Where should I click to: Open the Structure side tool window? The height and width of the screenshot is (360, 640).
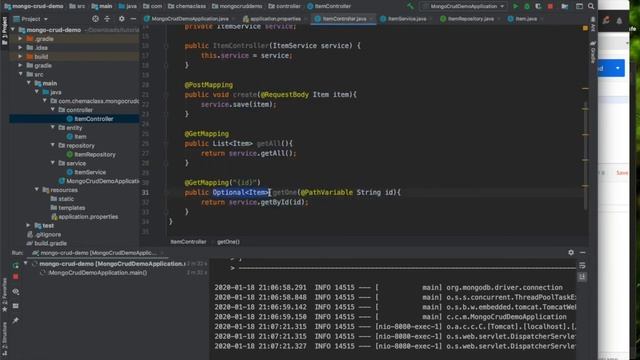(4, 338)
